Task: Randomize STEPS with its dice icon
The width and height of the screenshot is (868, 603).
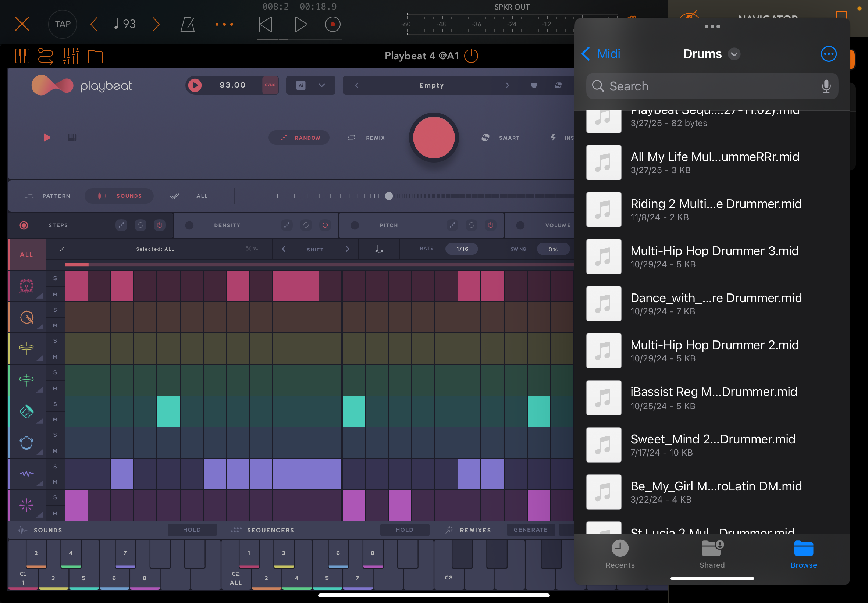Action: pos(121,225)
